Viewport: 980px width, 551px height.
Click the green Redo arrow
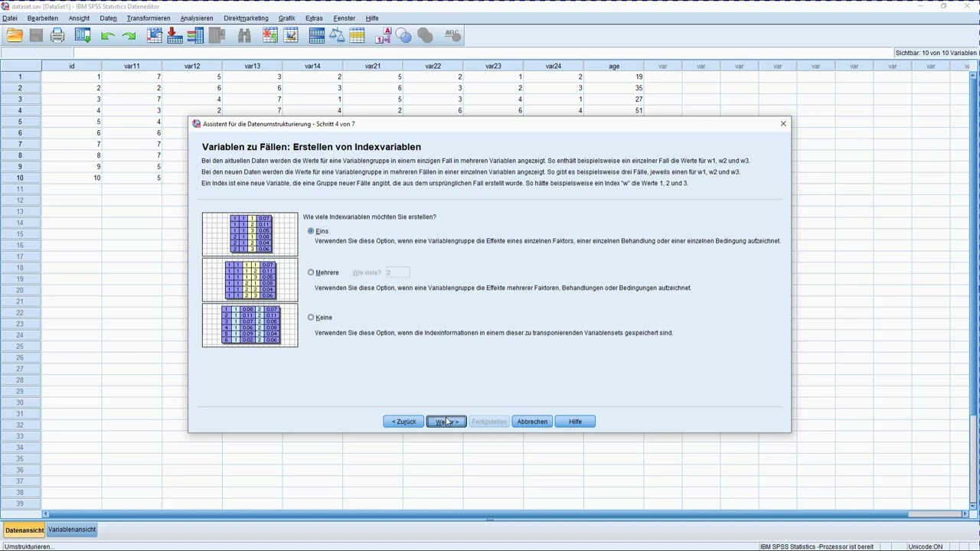point(129,35)
